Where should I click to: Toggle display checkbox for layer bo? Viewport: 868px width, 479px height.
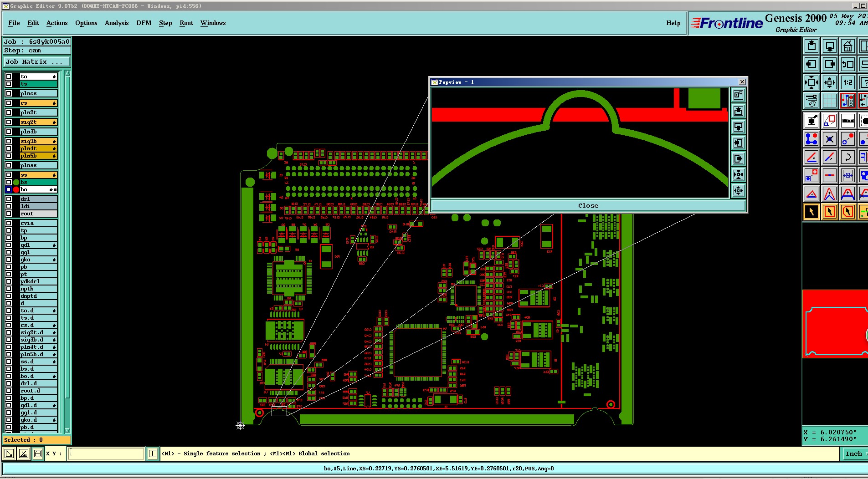9,189
